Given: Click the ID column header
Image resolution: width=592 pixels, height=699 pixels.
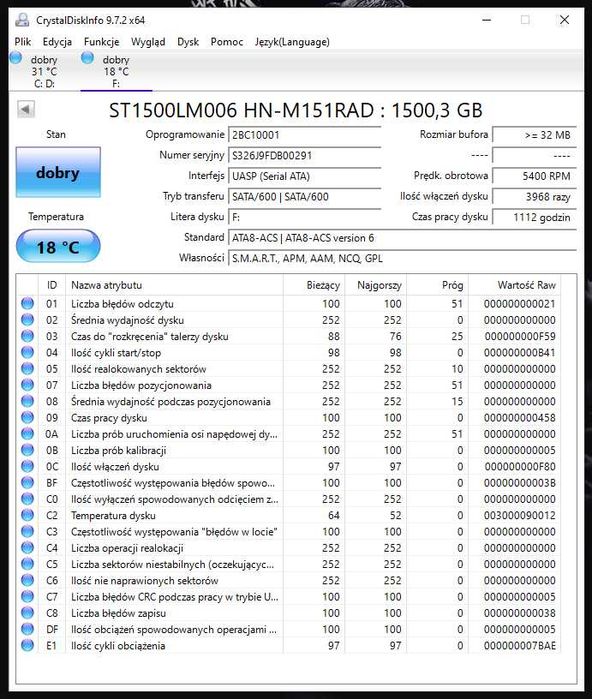Looking at the screenshot, I should 52,285.
